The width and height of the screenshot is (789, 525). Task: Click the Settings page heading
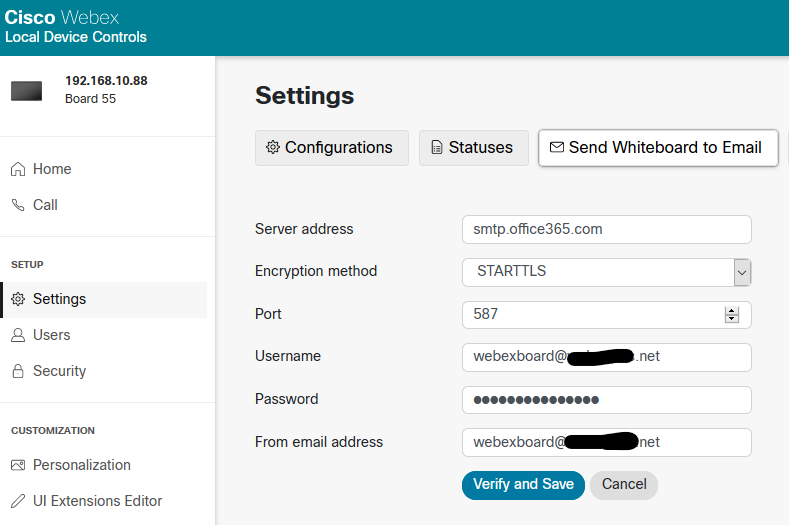(304, 96)
